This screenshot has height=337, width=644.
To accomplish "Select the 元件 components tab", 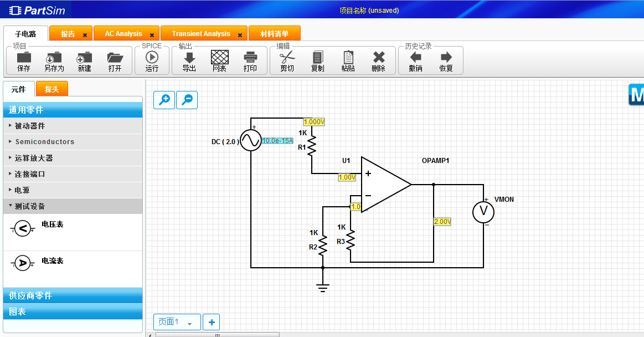I will 18,89.
